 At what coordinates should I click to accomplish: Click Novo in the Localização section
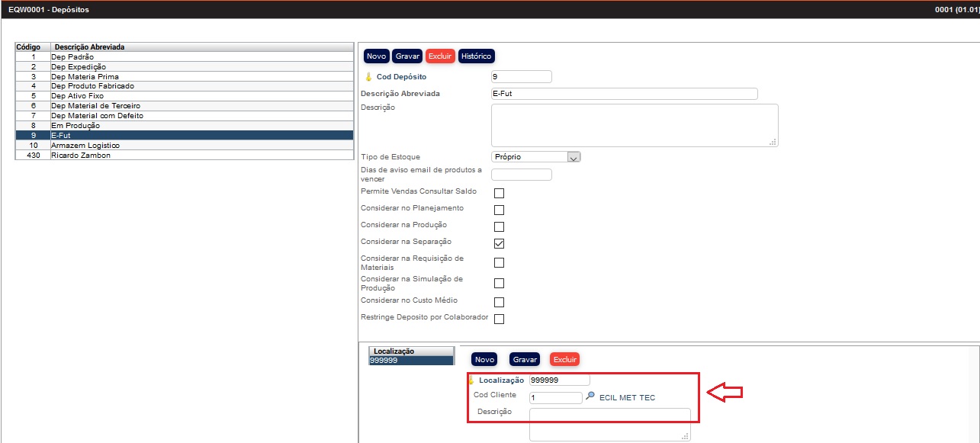(484, 359)
